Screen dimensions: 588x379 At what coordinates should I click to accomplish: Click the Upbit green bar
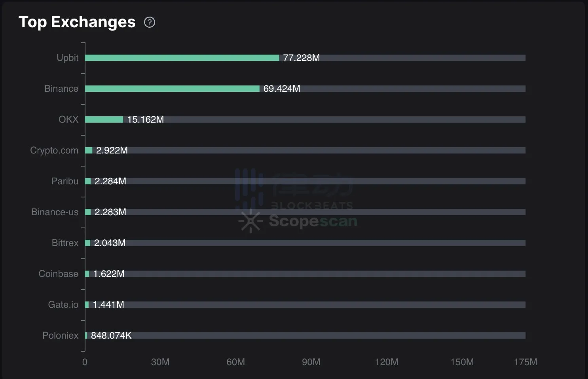click(x=182, y=58)
